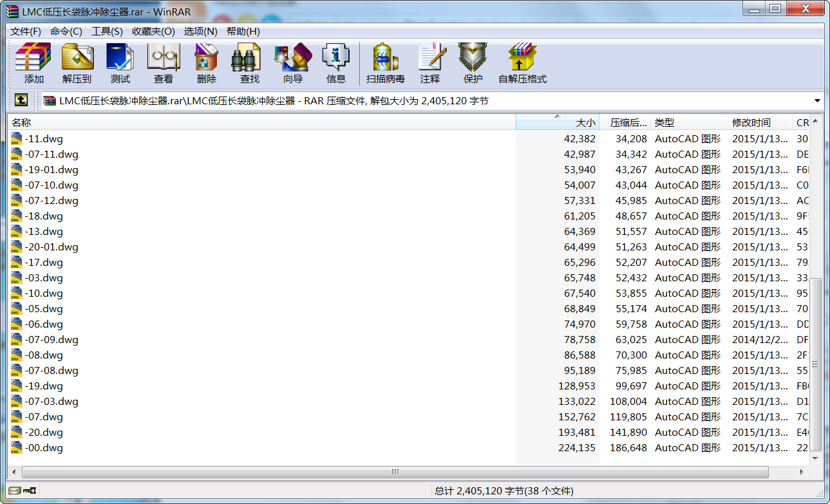
Task: Open the 选项(N) menu
Action: [x=200, y=32]
